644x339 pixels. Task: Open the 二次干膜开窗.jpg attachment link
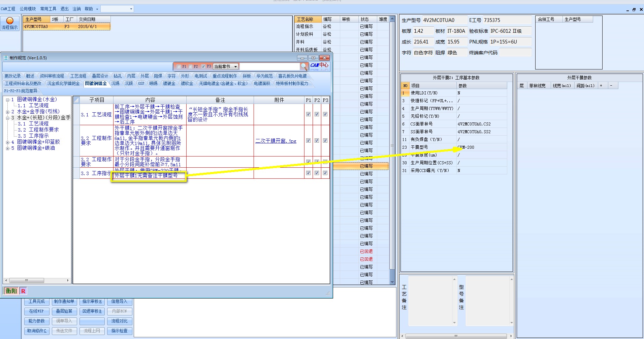coord(276,141)
